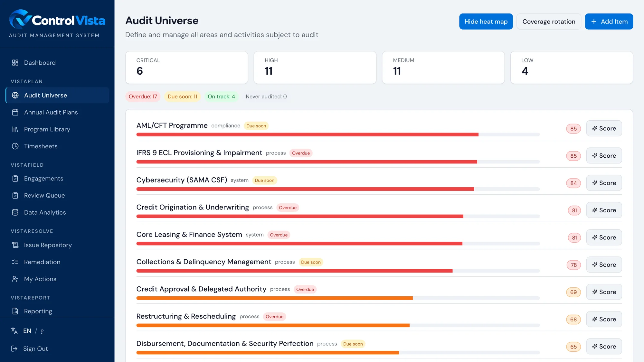Click the Program Library books icon
Image resolution: width=644 pixels, height=362 pixels.
click(x=15, y=129)
